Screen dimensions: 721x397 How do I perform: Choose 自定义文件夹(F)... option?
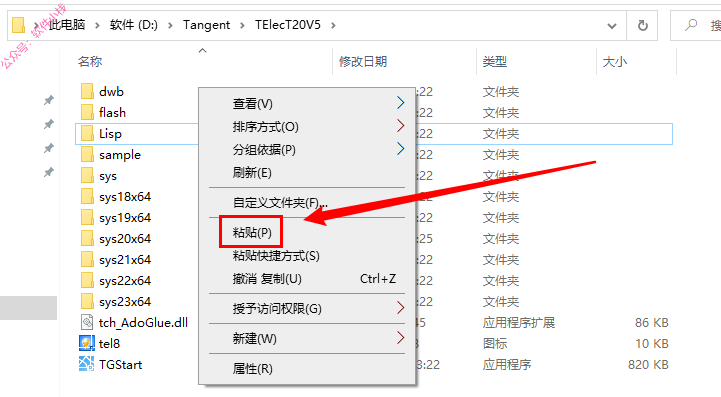307,202
